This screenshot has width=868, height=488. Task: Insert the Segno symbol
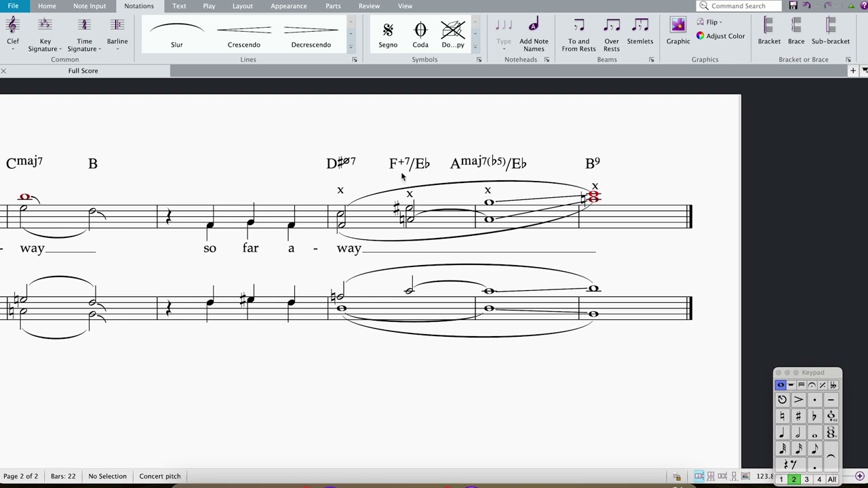[388, 34]
